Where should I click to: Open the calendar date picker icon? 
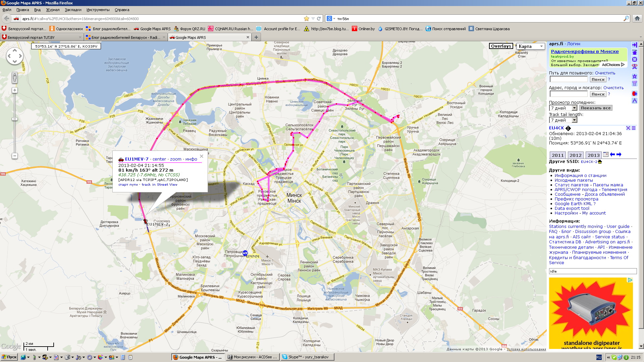pos(605,155)
